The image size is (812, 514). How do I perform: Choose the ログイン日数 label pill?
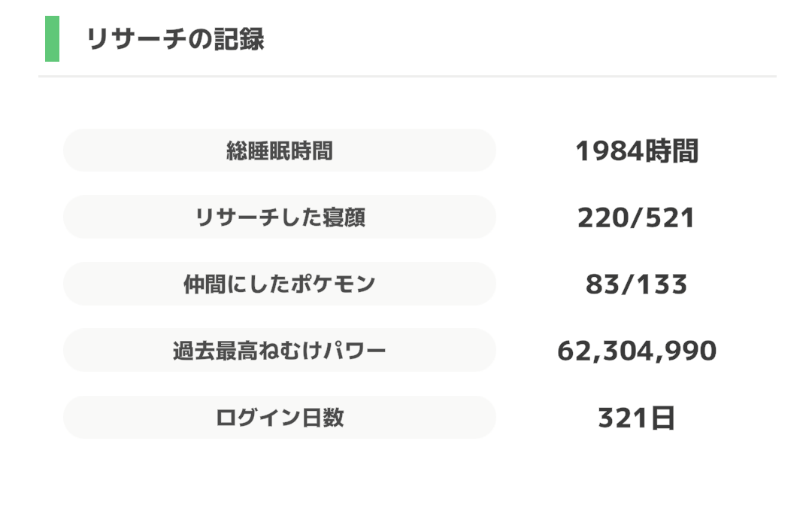279,417
